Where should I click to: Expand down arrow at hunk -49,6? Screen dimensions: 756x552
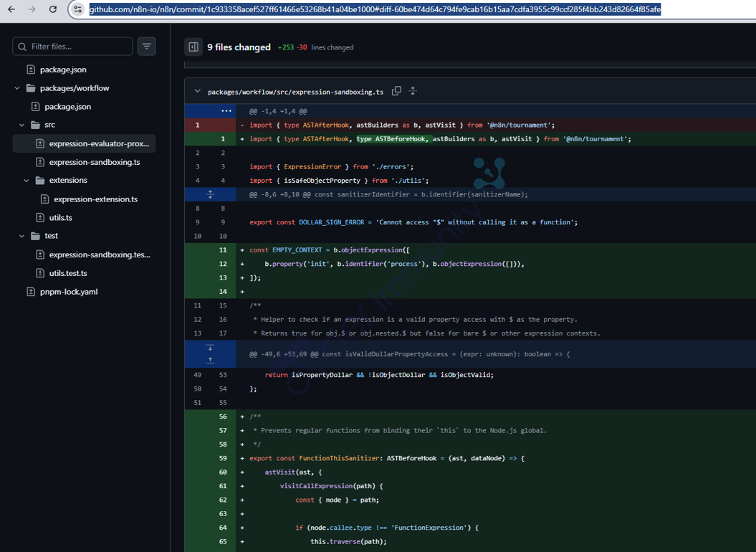pyautogui.click(x=210, y=348)
